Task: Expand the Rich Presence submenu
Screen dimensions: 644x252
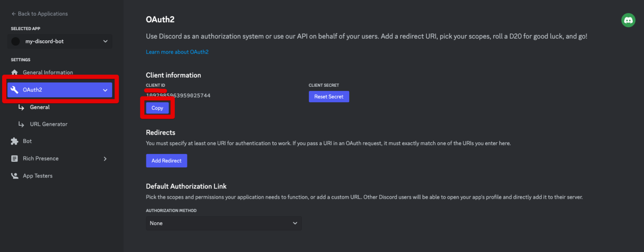Action: [x=105, y=158]
